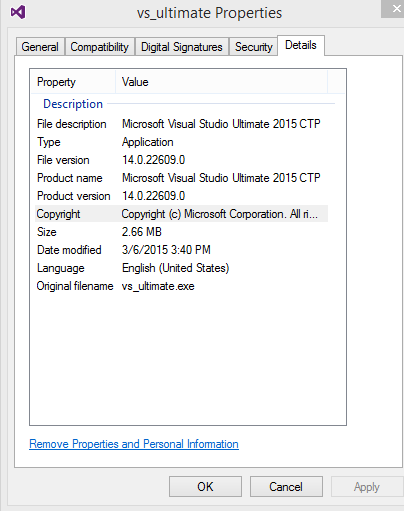Screen dimensions: 404x511
Task: Close the vs_ultimate Properties dialog
Action: tap(394, 8)
